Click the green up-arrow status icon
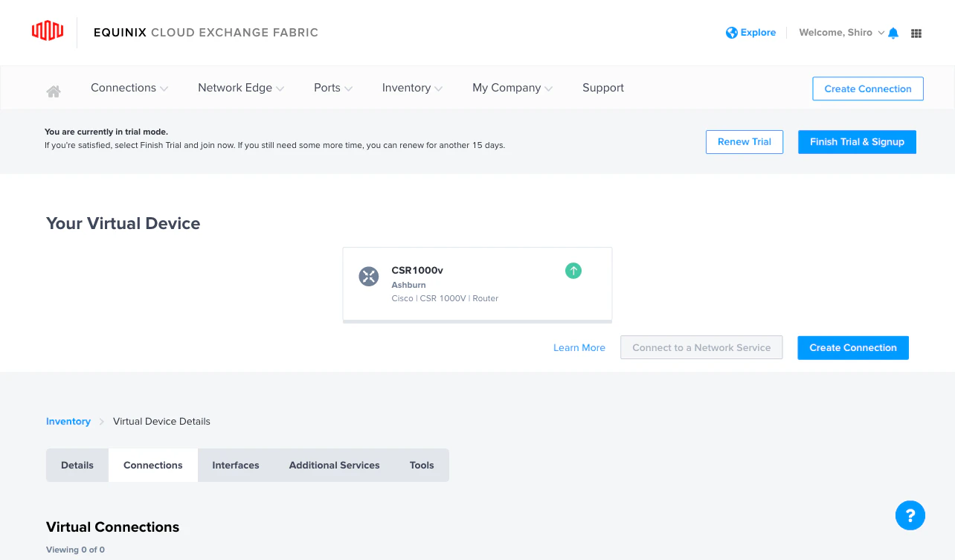The height and width of the screenshot is (560, 955). click(x=573, y=271)
